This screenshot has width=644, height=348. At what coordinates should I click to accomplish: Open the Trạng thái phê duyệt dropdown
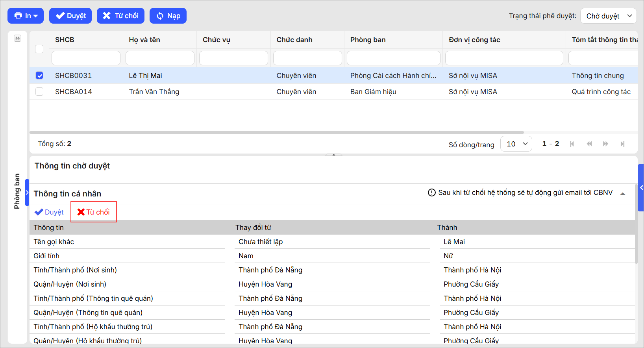[x=608, y=16]
